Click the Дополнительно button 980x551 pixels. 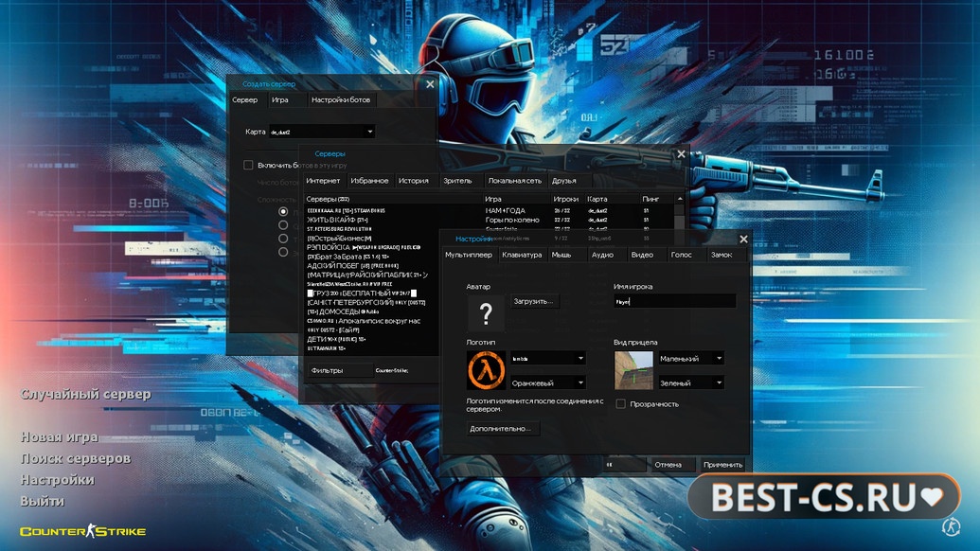pos(501,429)
